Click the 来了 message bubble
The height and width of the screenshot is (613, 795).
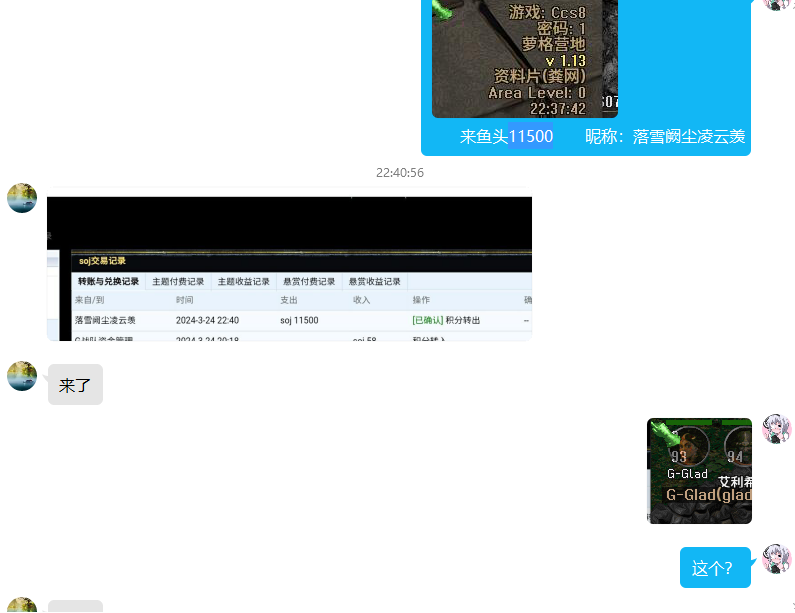point(75,385)
